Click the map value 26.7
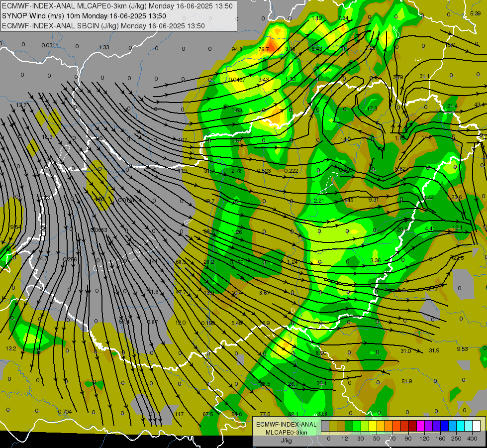 pyautogui.click(x=293, y=384)
